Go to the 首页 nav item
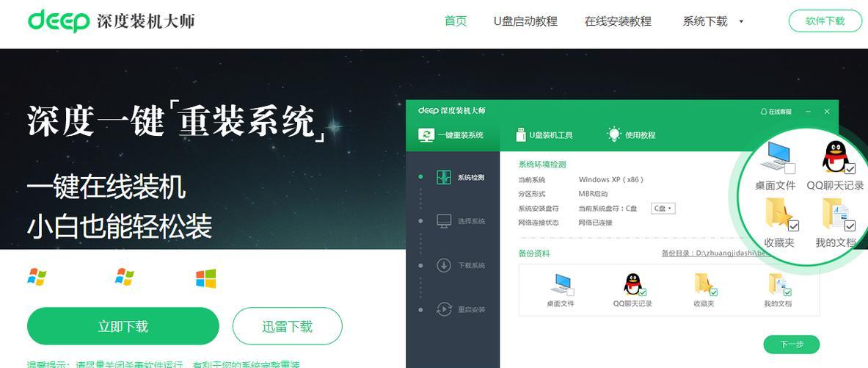This screenshot has width=868, height=368. pos(456,21)
